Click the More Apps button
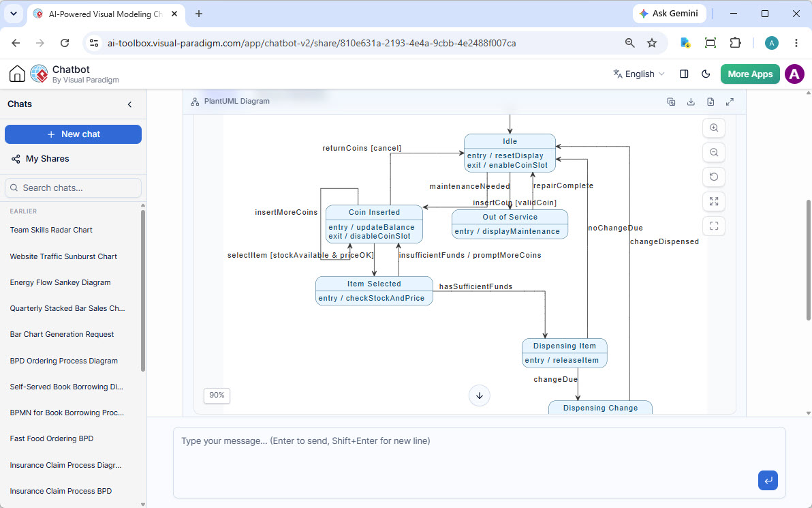812x508 pixels. tap(750, 74)
